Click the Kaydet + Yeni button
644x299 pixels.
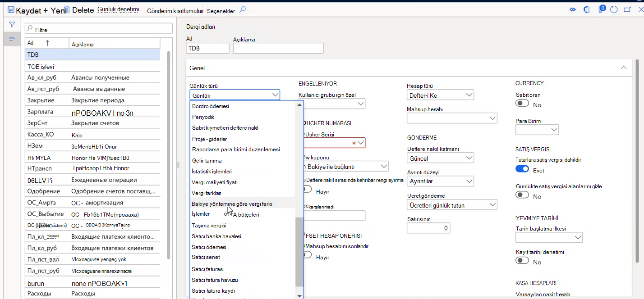[x=41, y=10]
